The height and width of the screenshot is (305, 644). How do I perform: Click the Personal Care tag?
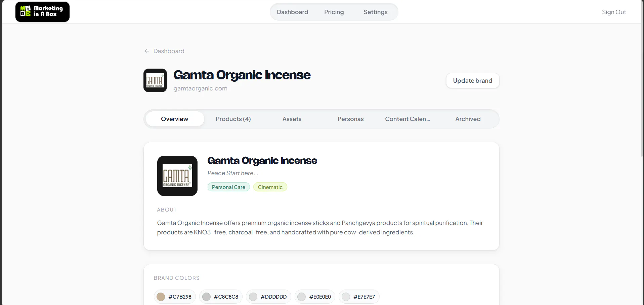pyautogui.click(x=229, y=187)
